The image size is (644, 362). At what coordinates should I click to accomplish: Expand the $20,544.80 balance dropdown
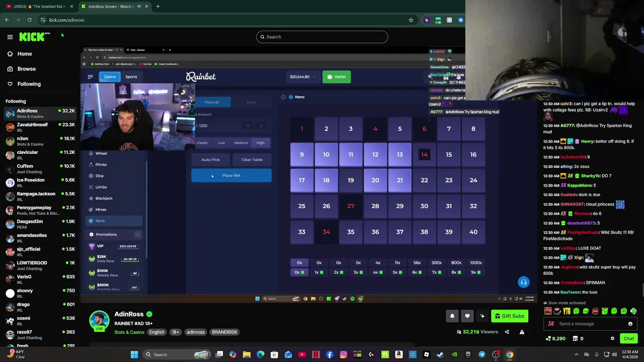point(303,77)
